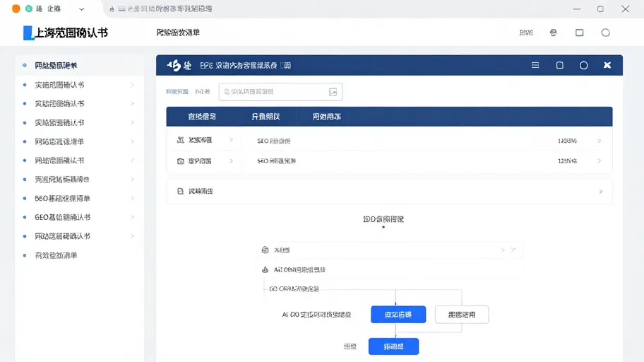The image size is (644, 362).
Task: Select the browser tab with the flame icon
Action: point(161,8)
